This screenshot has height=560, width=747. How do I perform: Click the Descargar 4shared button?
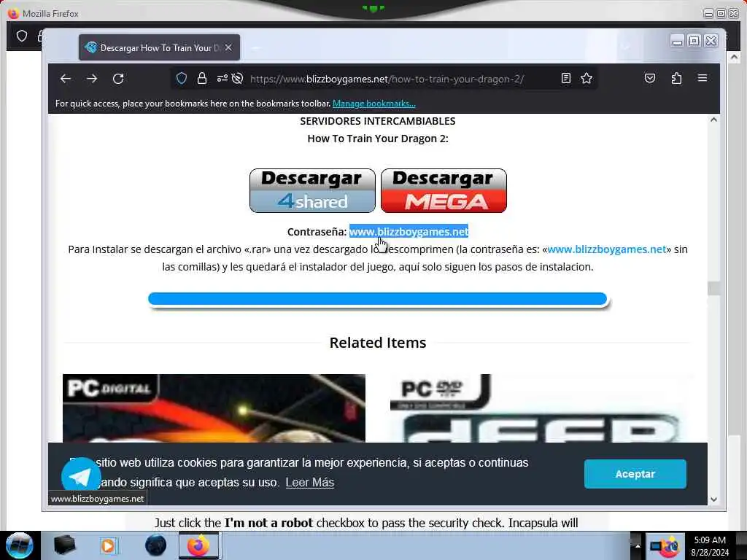click(x=312, y=190)
